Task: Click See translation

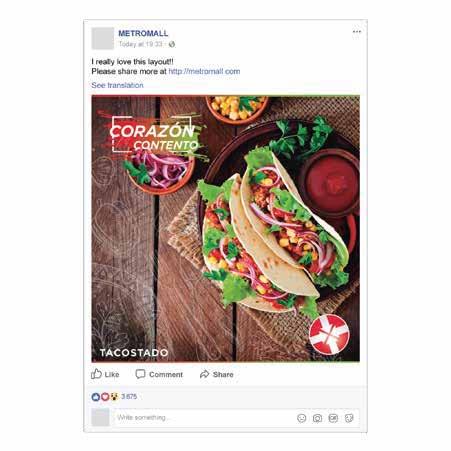Action: pos(117,85)
